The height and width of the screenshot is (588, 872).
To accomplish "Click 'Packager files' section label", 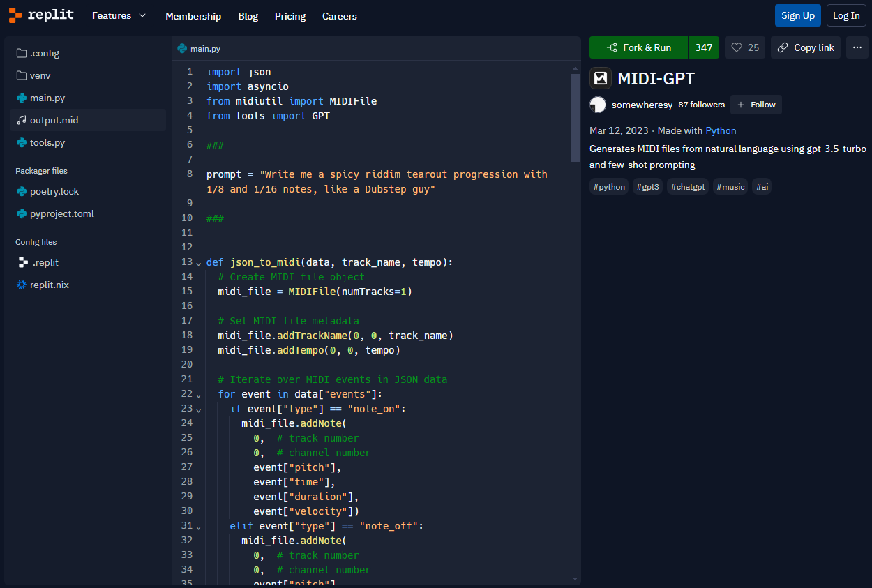I will point(41,171).
